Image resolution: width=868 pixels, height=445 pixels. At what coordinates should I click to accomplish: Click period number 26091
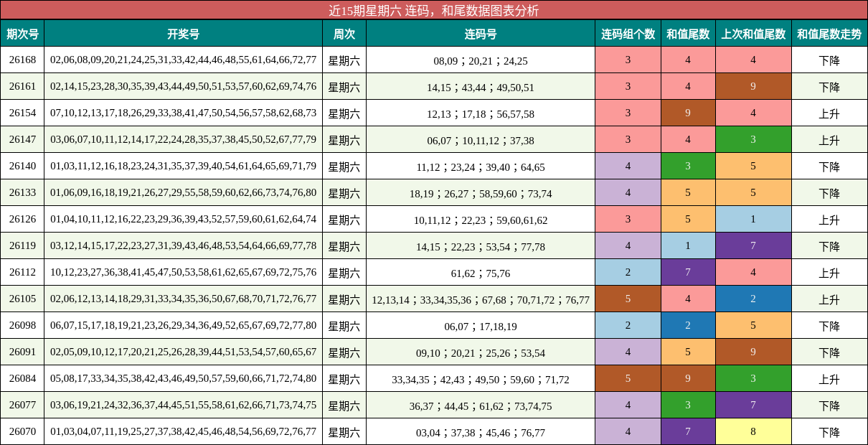(22, 352)
